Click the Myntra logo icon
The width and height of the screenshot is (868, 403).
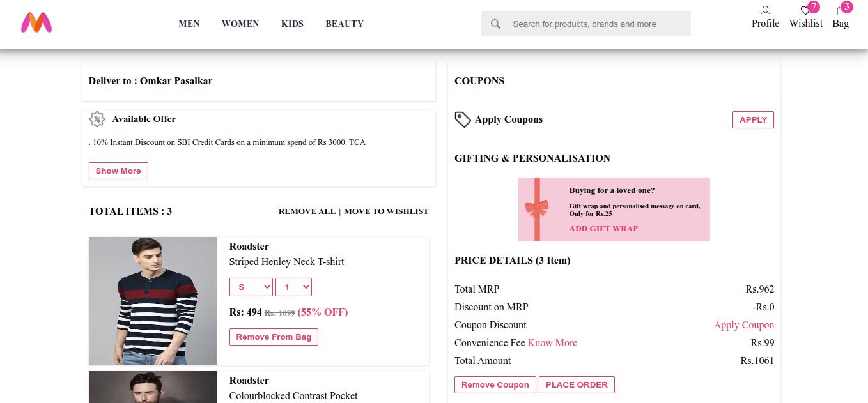tap(36, 23)
